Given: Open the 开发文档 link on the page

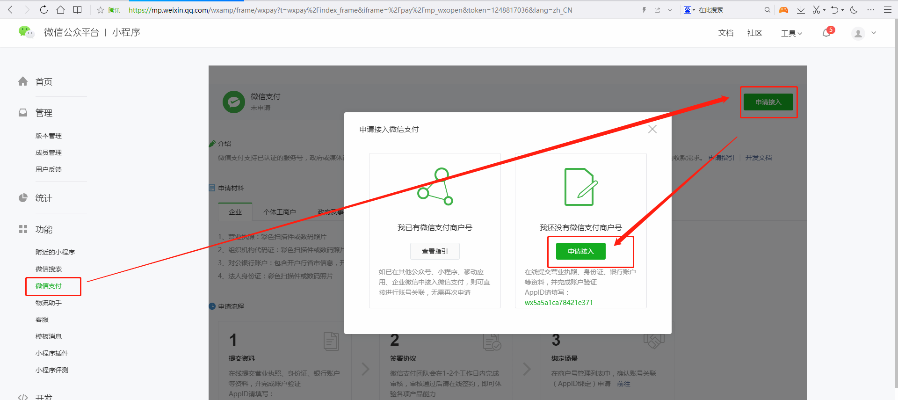Looking at the screenshot, I should [758, 158].
